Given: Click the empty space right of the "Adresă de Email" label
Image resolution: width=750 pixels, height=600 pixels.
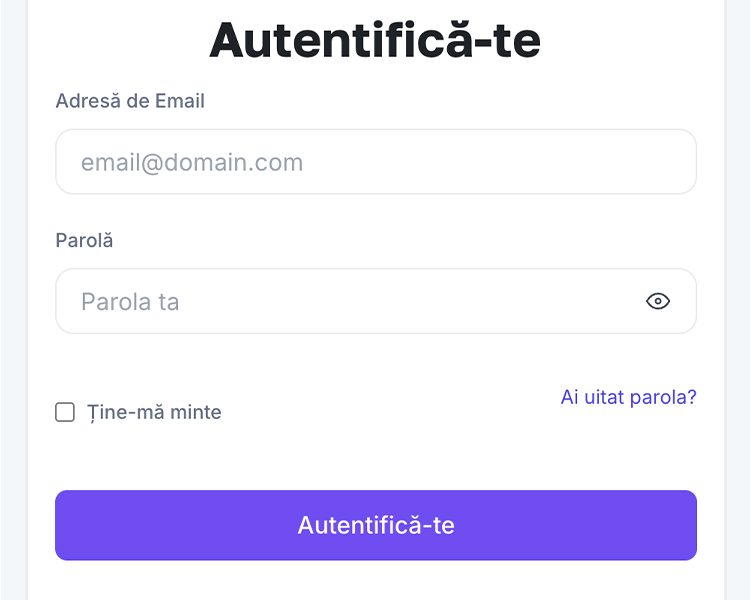Looking at the screenshot, I should click(x=450, y=101).
